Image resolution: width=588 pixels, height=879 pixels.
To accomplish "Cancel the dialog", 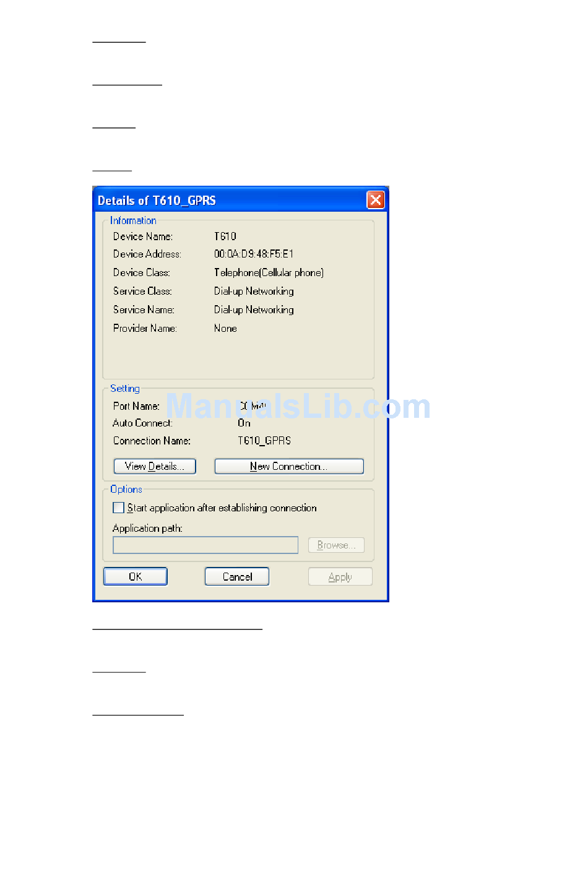I will click(237, 576).
